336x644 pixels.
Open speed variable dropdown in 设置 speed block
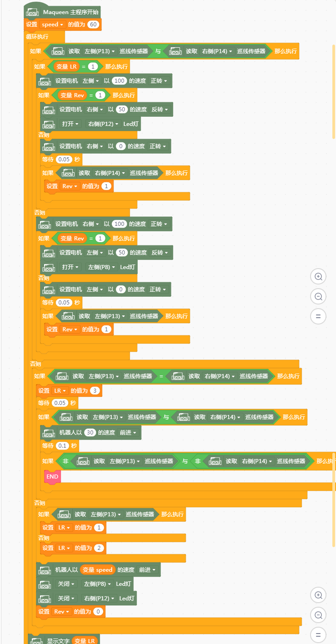coord(52,25)
